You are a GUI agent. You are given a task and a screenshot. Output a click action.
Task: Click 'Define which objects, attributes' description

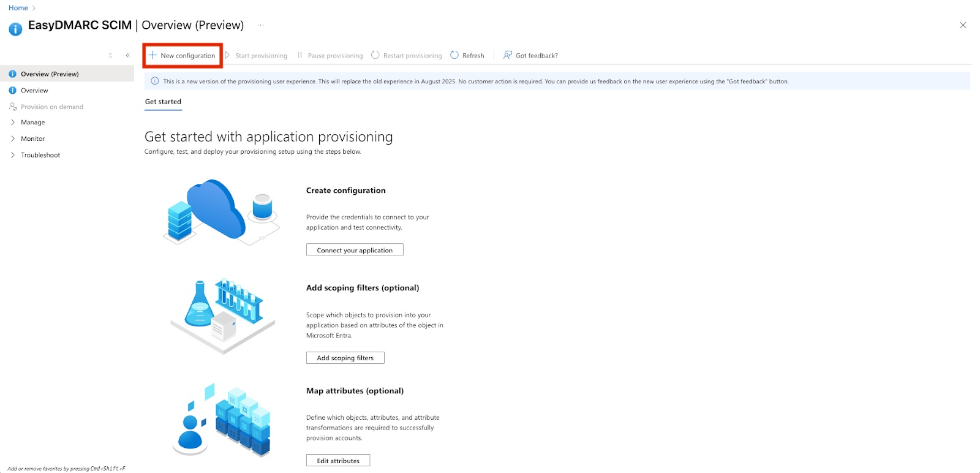coord(373,428)
